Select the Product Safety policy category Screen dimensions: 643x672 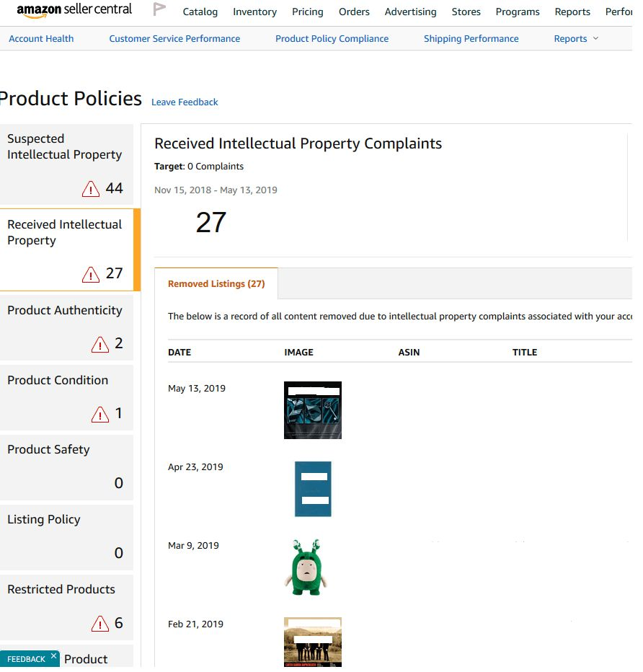pos(65,467)
